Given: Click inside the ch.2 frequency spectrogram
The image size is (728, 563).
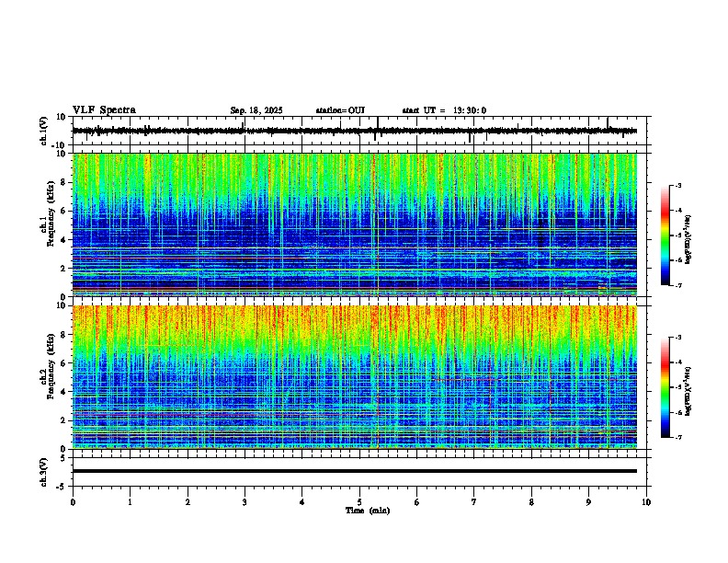Looking at the screenshot, I should (355, 377).
